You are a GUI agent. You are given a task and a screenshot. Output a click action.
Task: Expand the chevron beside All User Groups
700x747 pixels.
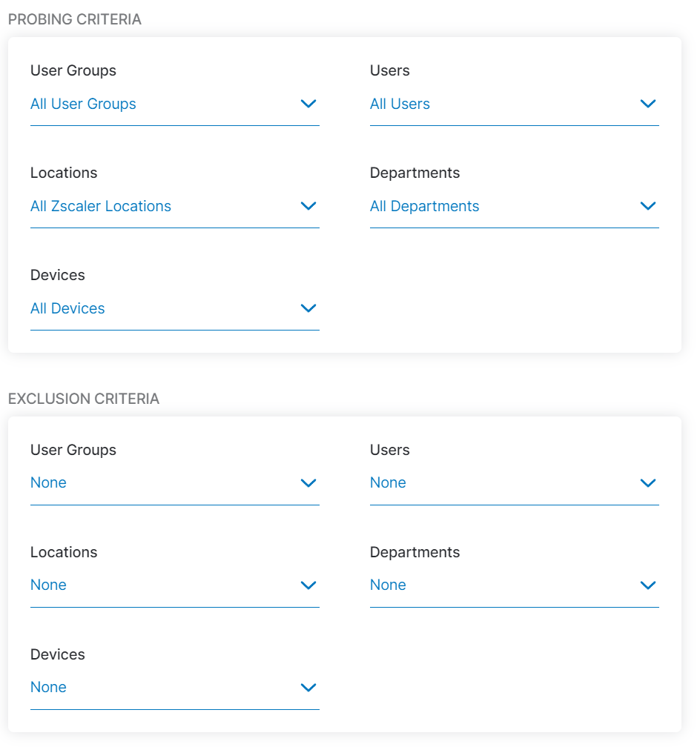(x=308, y=104)
